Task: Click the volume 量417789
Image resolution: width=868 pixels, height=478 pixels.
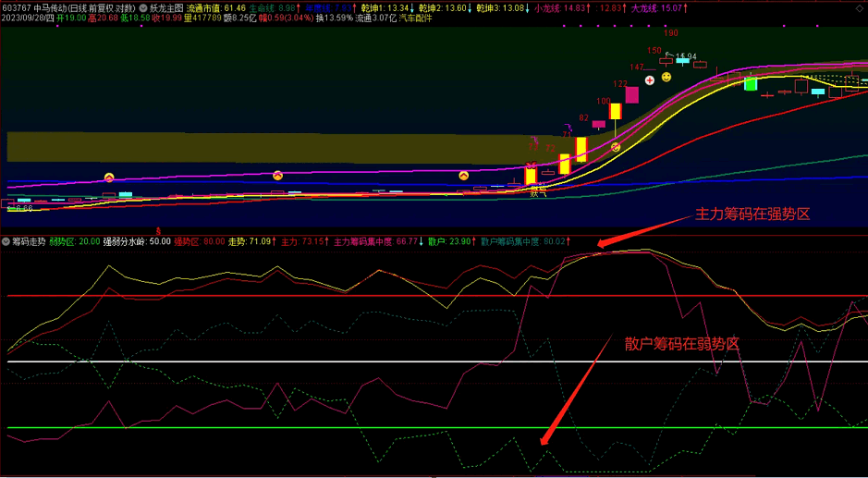Action: pos(202,18)
